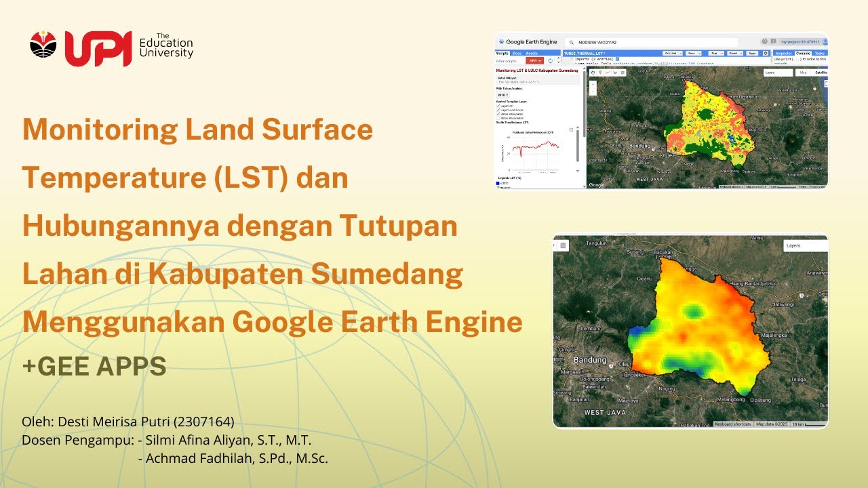Zoom in with the map plus button
This screenshot has height=488, width=868.
tap(593, 85)
